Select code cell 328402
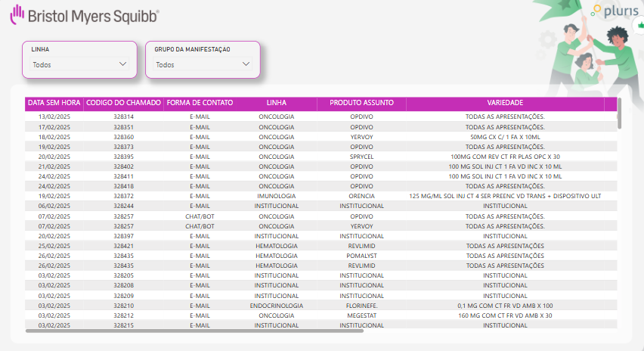Viewport: 644px width, 351px height. tap(124, 167)
